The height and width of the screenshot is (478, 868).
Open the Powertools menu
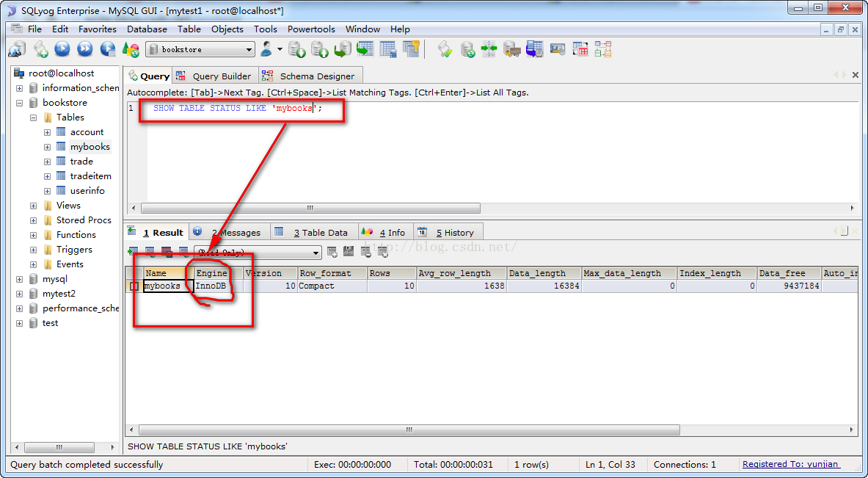[x=311, y=29]
